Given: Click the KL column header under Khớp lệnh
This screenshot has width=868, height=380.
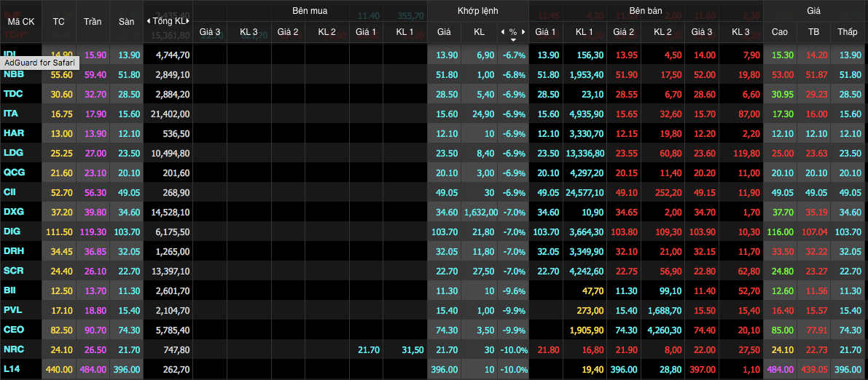Looking at the screenshot, I should pos(479,32).
